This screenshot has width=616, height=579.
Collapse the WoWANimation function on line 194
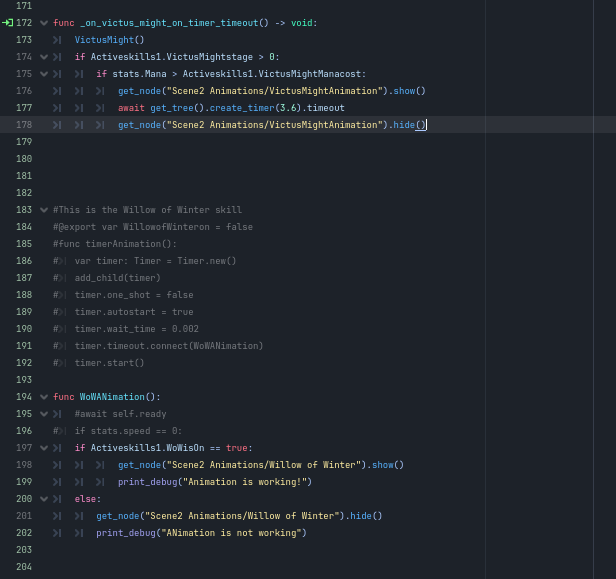(44, 397)
